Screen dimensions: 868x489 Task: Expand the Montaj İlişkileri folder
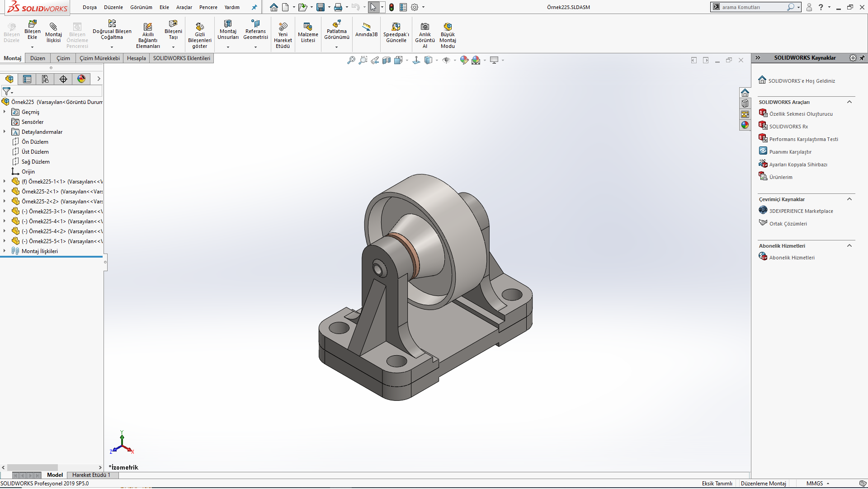[5, 251]
